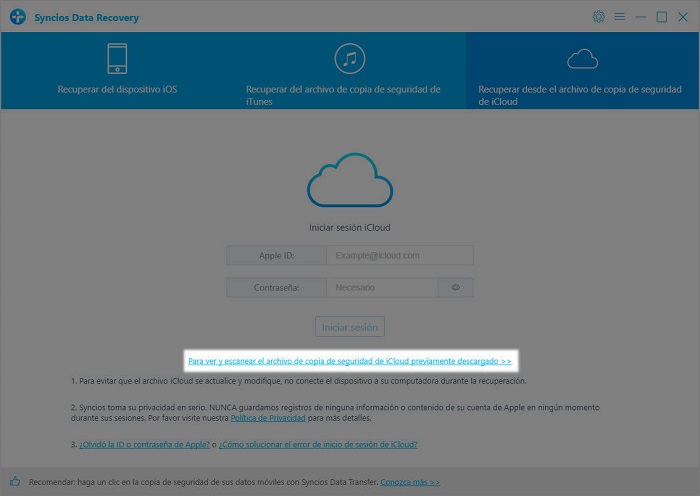Click the Syncios Data Recovery title text
700x496 pixels.
tap(87, 17)
